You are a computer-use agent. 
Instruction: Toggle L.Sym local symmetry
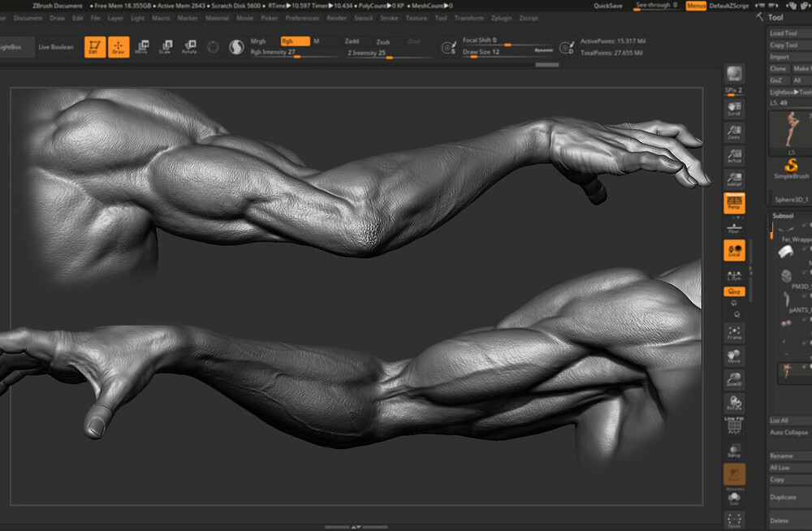734,274
